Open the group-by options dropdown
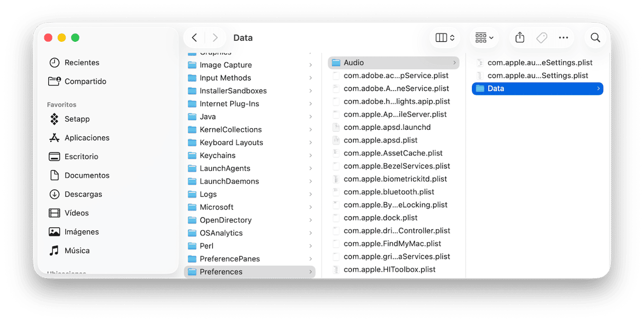The width and height of the screenshot is (644, 322). (x=484, y=38)
